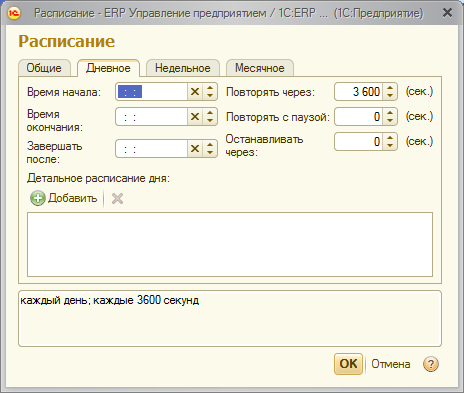
Task: Click the green plus Добавить icon
Action: [x=38, y=198]
